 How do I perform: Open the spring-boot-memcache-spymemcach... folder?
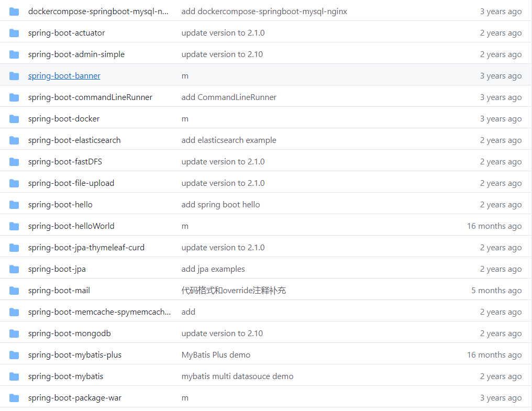(x=99, y=312)
